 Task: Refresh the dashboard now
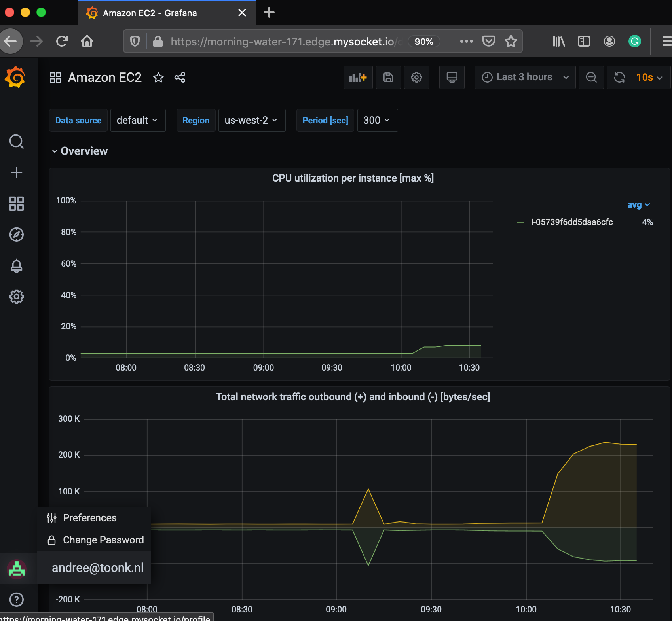[x=619, y=77]
